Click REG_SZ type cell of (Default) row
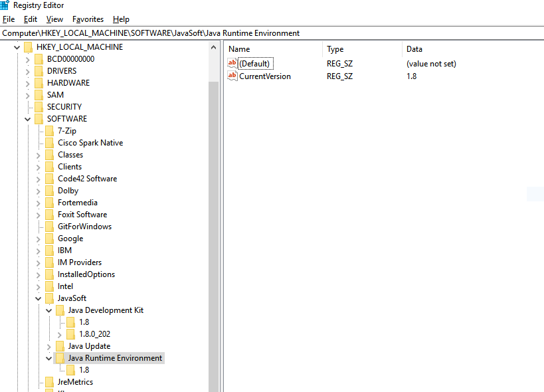The height and width of the screenshot is (392, 544). (x=339, y=64)
